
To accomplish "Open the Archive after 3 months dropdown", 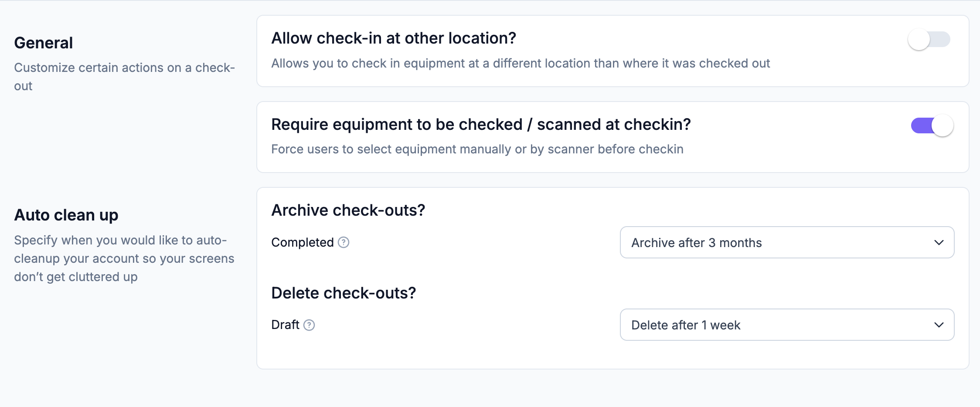I will (787, 242).
